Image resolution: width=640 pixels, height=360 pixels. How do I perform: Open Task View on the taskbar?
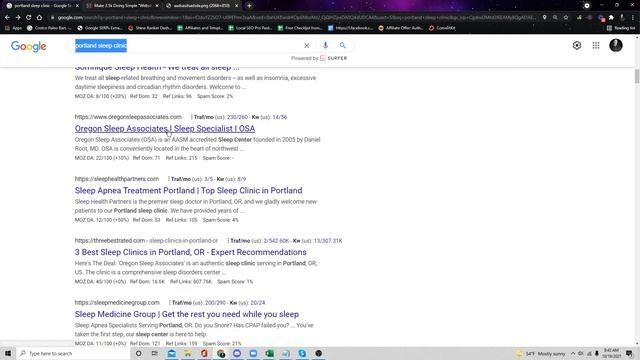[x=155, y=353]
